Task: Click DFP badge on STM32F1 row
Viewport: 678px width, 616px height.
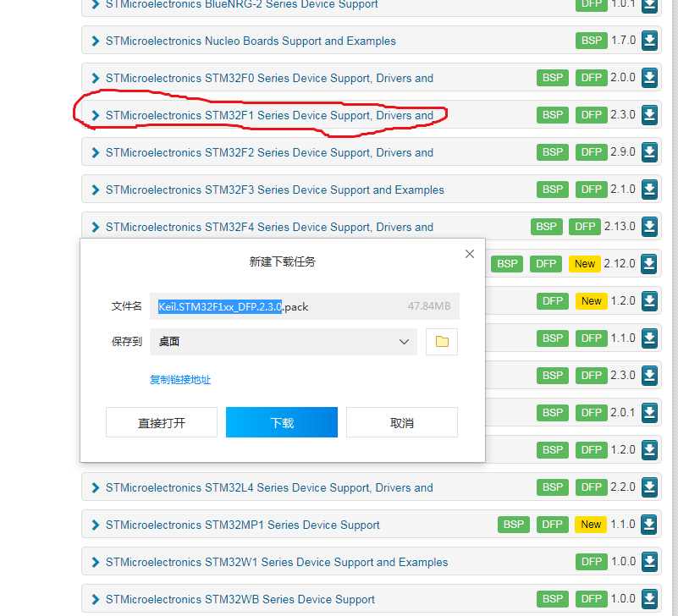Action: [x=591, y=114]
